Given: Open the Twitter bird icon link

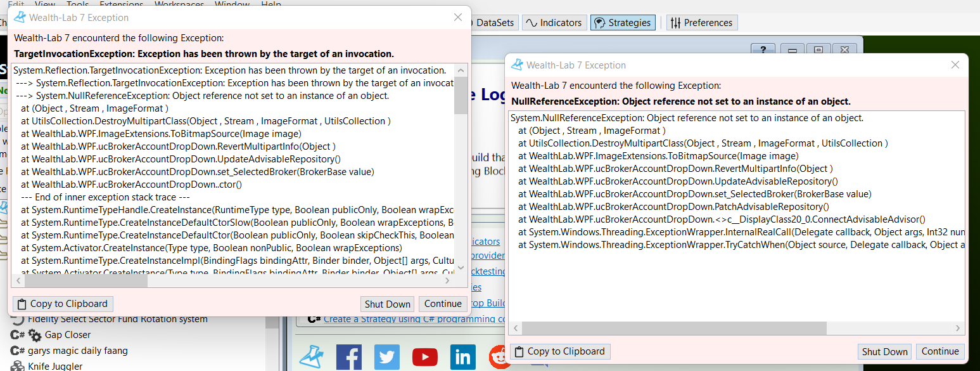Looking at the screenshot, I should pyautogui.click(x=386, y=357).
